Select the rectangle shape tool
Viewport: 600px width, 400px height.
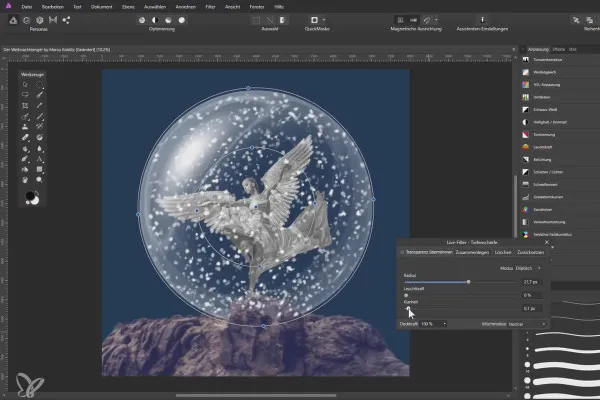(39, 169)
